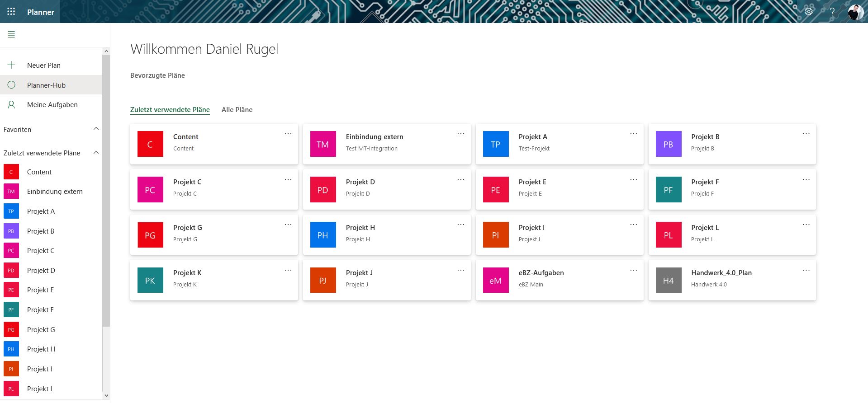Click the help question mark icon
Image resolution: width=868 pixels, height=403 pixels.
point(832,12)
